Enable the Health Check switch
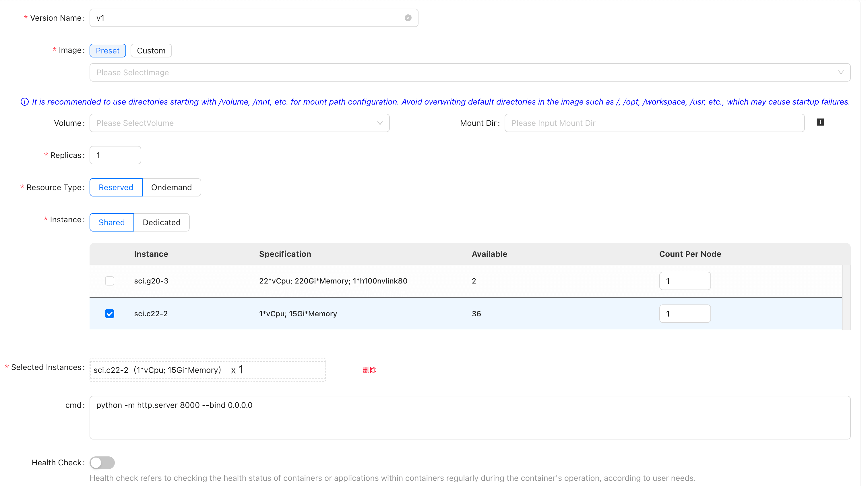Screen dimensions: 868x486 coord(102,463)
